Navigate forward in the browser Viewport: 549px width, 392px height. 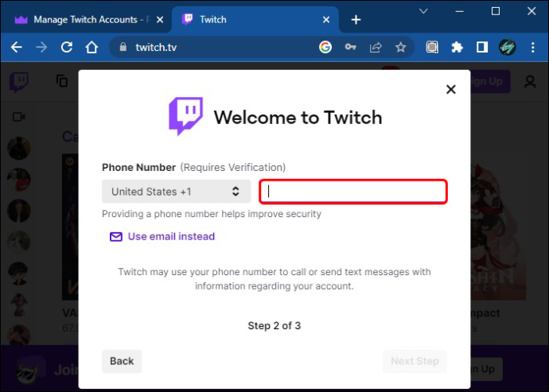click(41, 47)
